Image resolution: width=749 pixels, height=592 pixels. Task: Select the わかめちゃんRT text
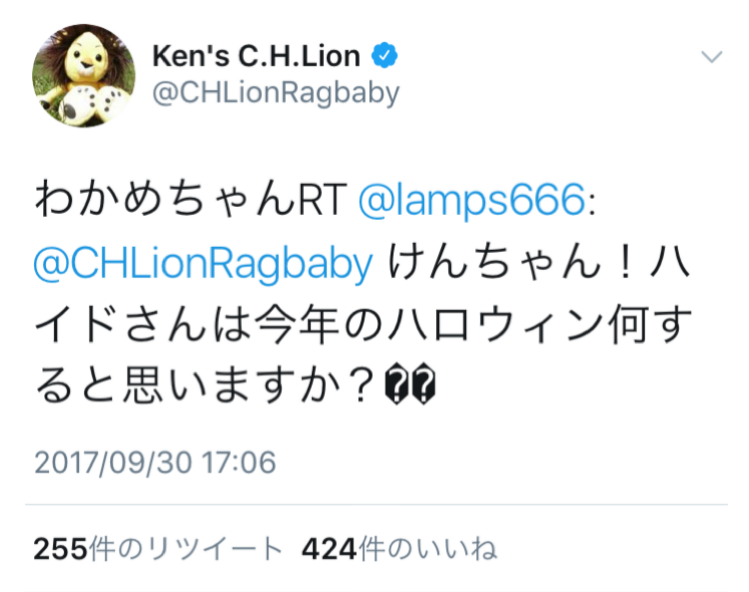(190, 199)
